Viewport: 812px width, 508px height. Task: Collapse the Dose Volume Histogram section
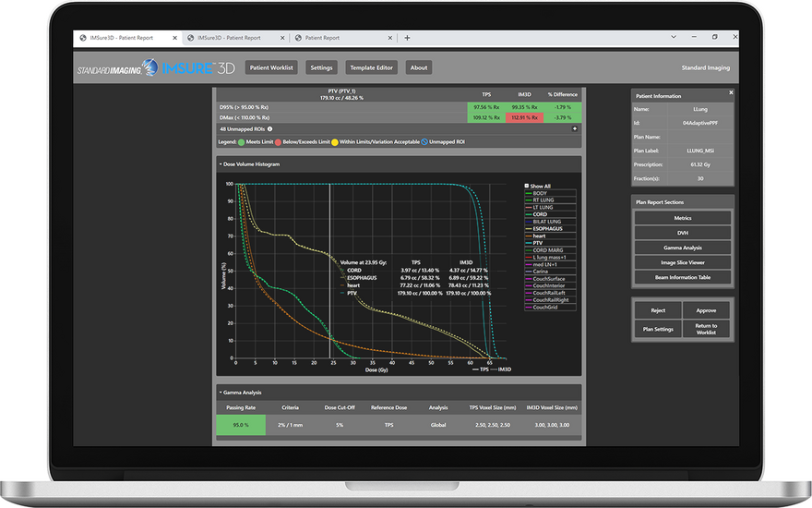pyautogui.click(x=221, y=163)
